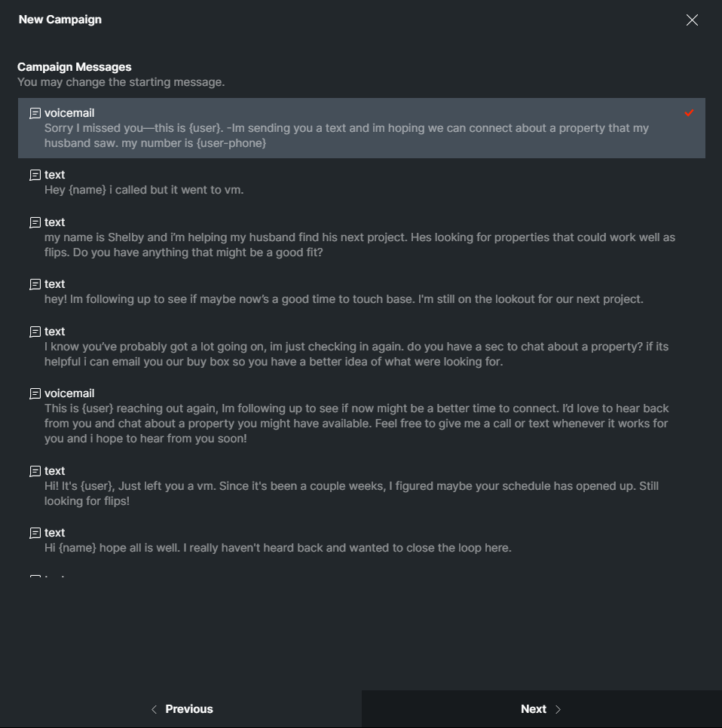
Task: Close the New Campaign dialog
Action: (x=692, y=20)
